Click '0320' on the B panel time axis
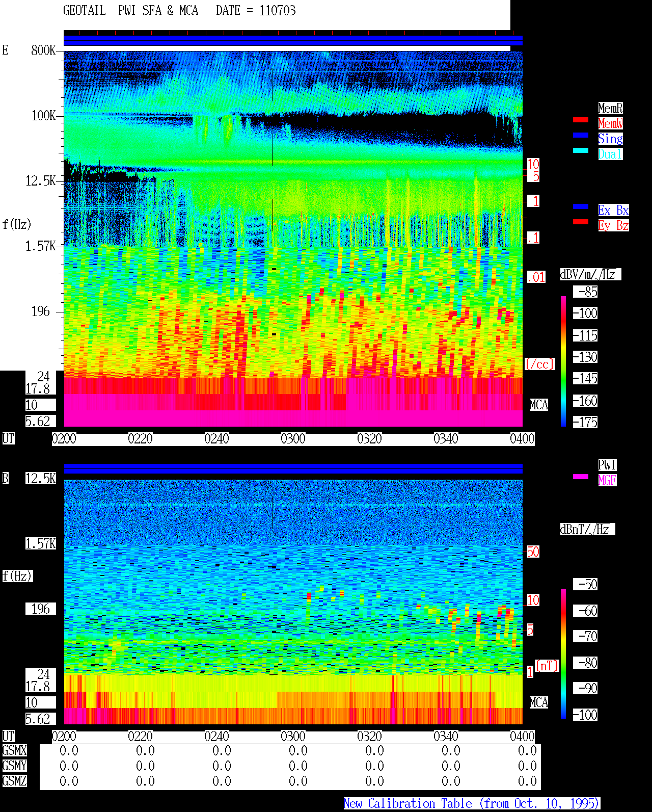 [x=369, y=736]
